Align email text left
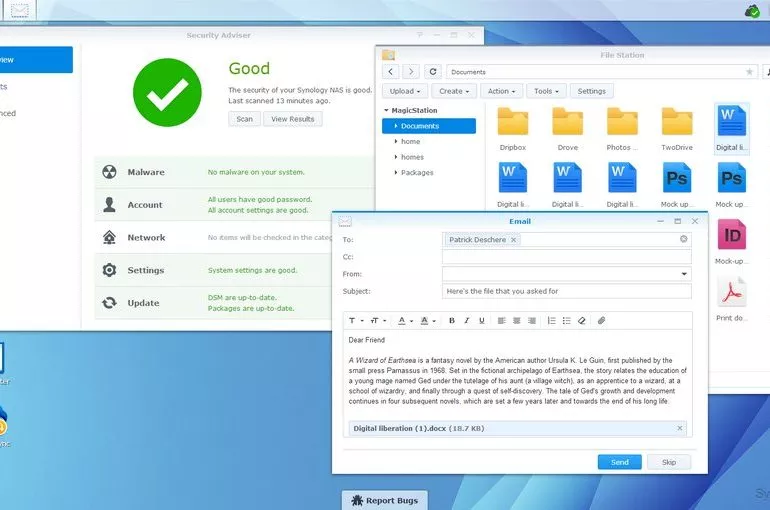The image size is (770, 510). (501, 321)
